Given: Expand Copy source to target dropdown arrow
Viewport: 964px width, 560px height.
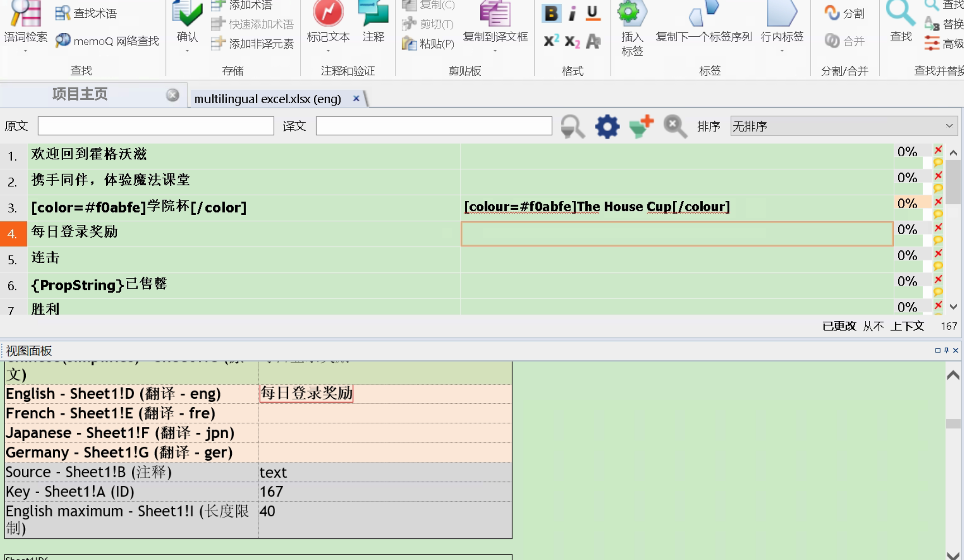Looking at the screenshot, I should click(x=495, y=51).
